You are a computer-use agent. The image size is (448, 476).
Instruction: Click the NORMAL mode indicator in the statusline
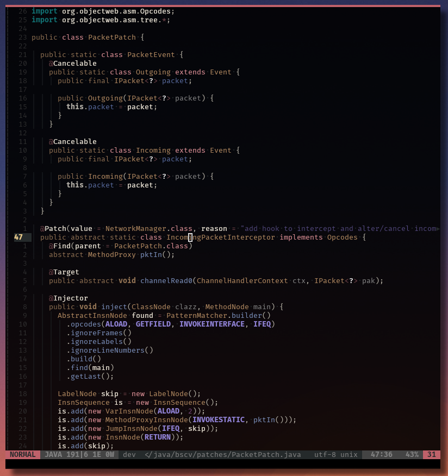tap(22, 454)
